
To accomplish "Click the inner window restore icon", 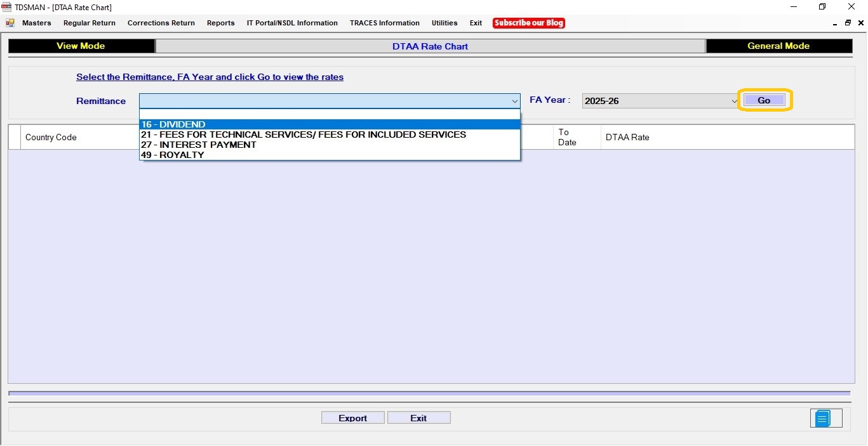I will pos(848,23).
